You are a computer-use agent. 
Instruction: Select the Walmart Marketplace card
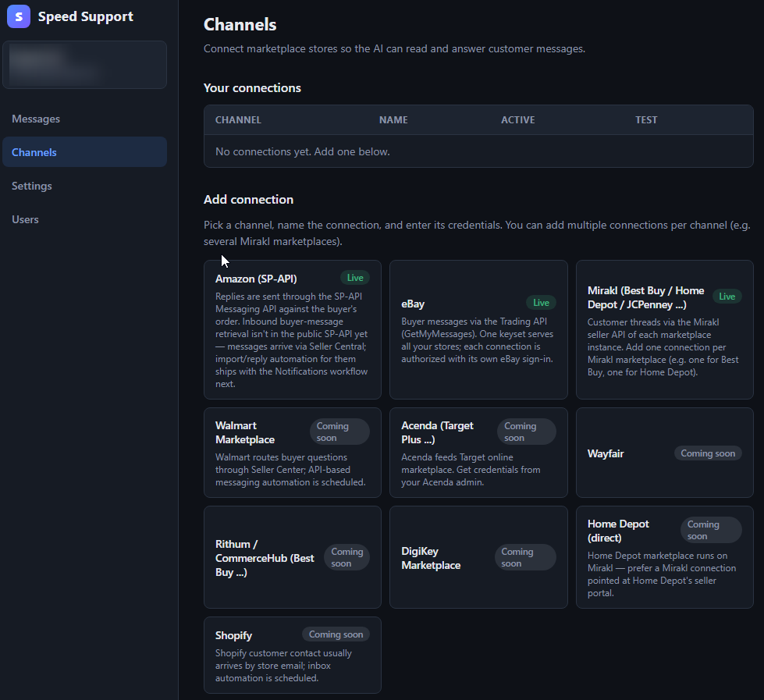pyautogui.click(x=293, y=453)
